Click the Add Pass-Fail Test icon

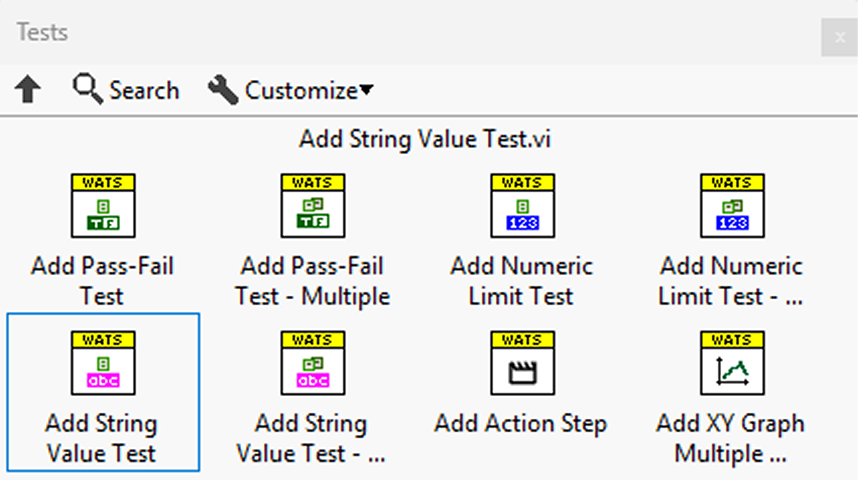point(102,204)
